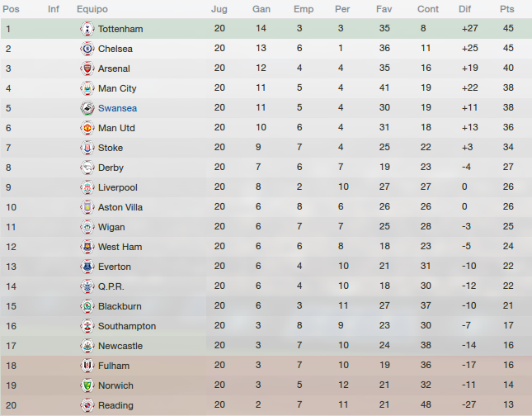Screen dimensions: 532x416
Task: Sort table by Pts column header
Action: 507,9
